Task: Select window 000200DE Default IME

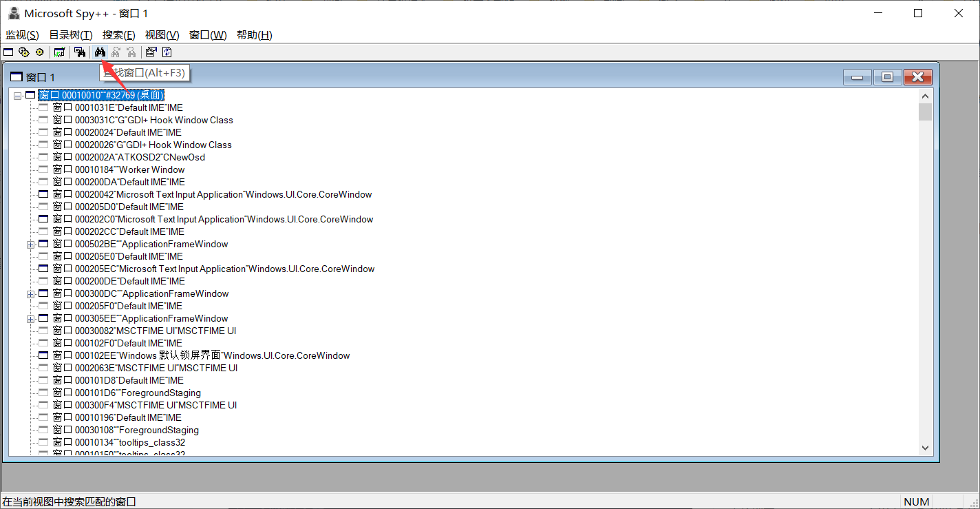Action: pos(118,281)
